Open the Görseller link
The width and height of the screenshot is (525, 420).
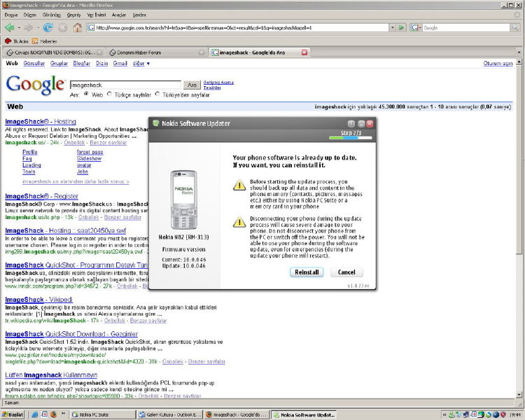[x=34, y=63]
